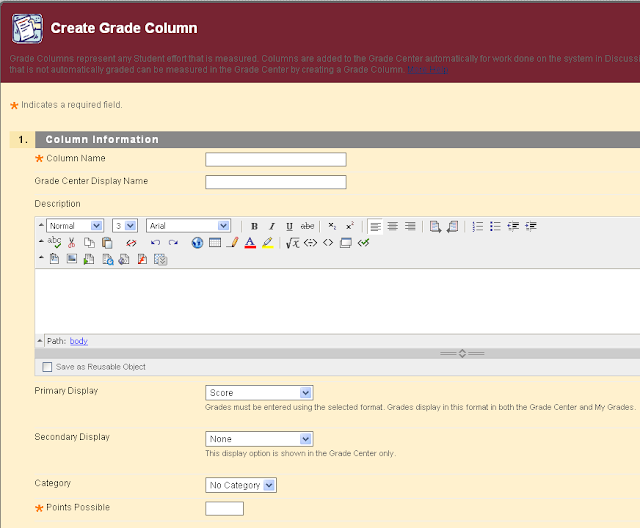Image resolution: width=640 pixels, height=528 pixels.
Task: Open the Primary Display Score dropdown
Action: 259,393
